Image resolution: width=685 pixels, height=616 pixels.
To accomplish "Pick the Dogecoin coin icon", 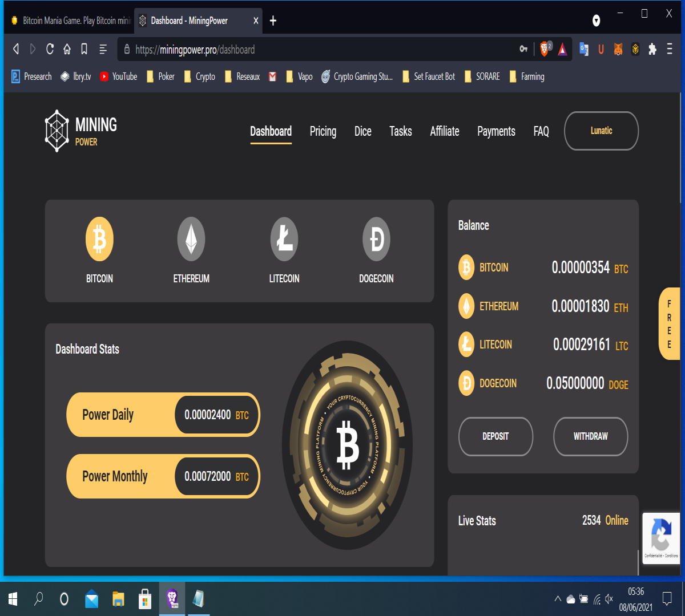I will point(376,239).
